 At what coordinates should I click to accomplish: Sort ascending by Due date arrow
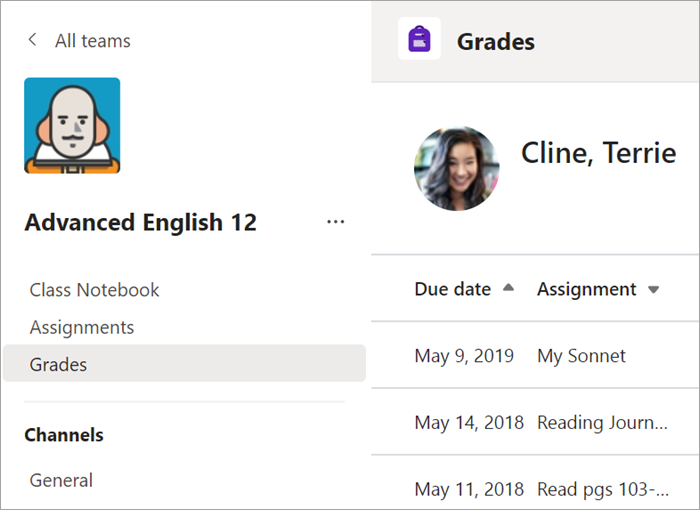pos(508,288)
